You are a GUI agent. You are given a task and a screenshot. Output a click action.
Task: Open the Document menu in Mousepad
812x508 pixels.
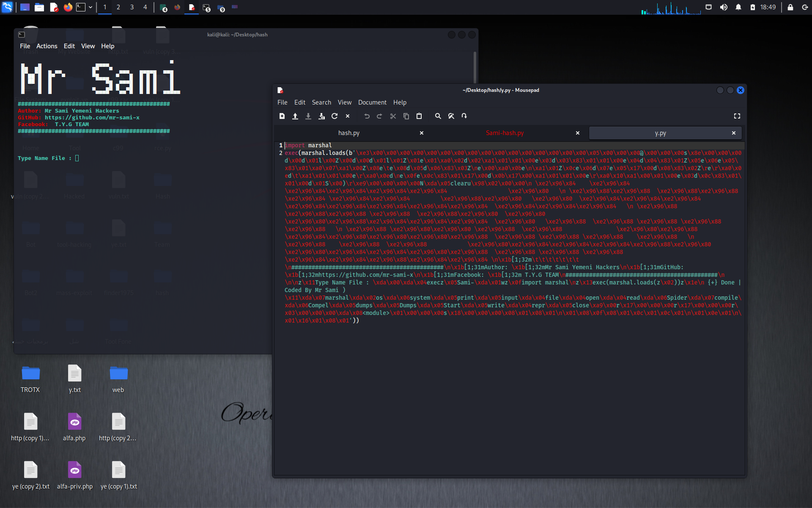point(372,102)
